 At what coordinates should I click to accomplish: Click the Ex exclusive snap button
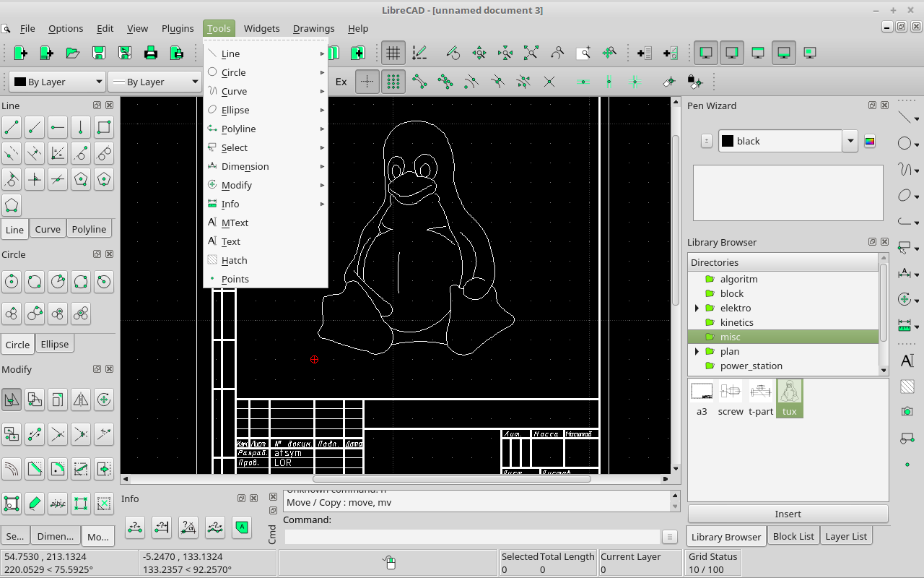(341, 82)
